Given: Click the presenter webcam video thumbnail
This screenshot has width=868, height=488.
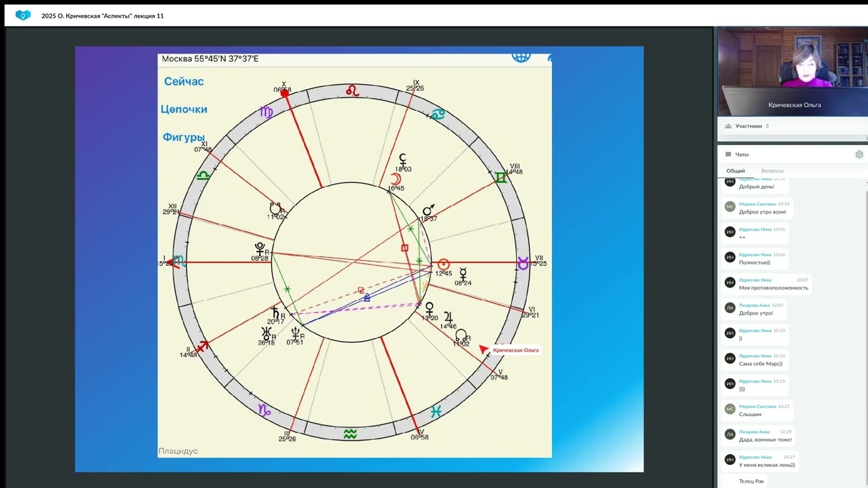Looking at the screenshot, I should 793,72.
